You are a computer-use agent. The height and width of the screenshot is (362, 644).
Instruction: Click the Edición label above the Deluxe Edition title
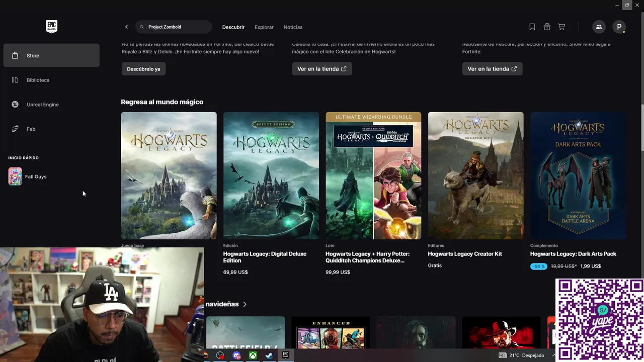(x=230, y=246)
